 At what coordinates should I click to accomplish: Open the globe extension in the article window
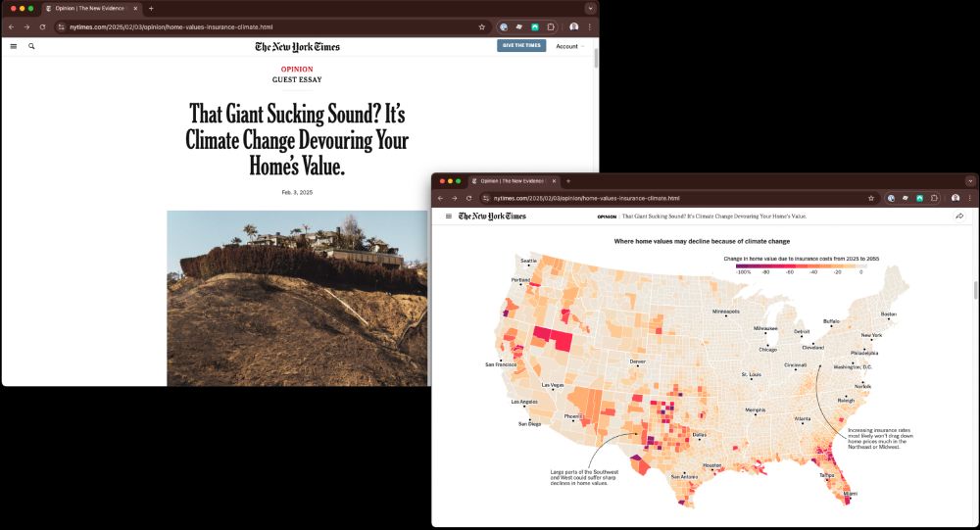[503, 26]
